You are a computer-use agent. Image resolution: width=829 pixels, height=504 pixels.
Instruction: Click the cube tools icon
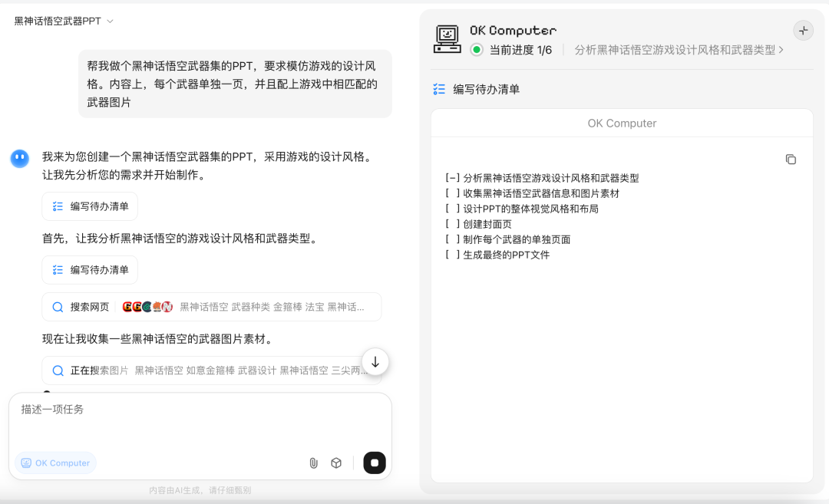point(336,463)
